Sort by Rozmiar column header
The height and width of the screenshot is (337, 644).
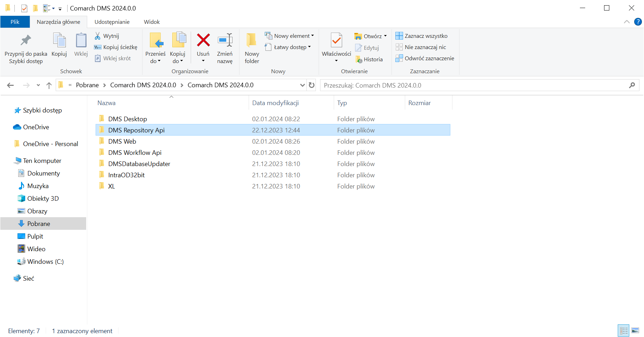[x=420, y=103]
